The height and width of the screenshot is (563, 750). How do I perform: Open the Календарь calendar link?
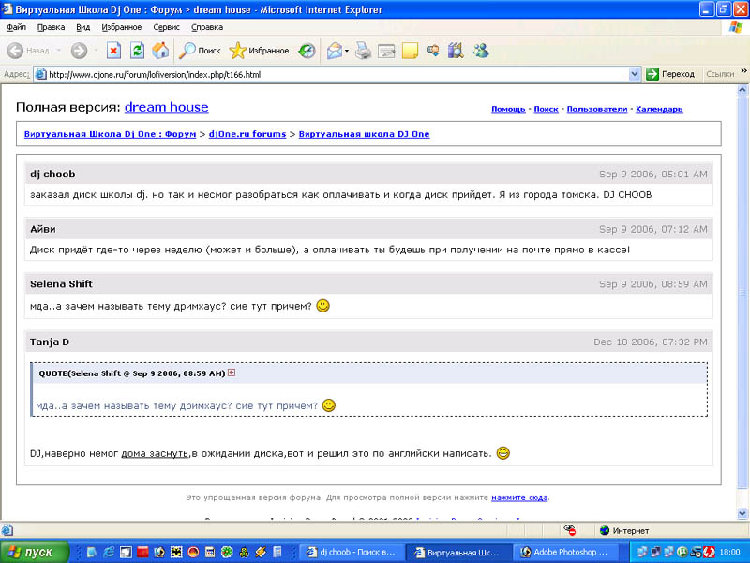pos(659,109)
